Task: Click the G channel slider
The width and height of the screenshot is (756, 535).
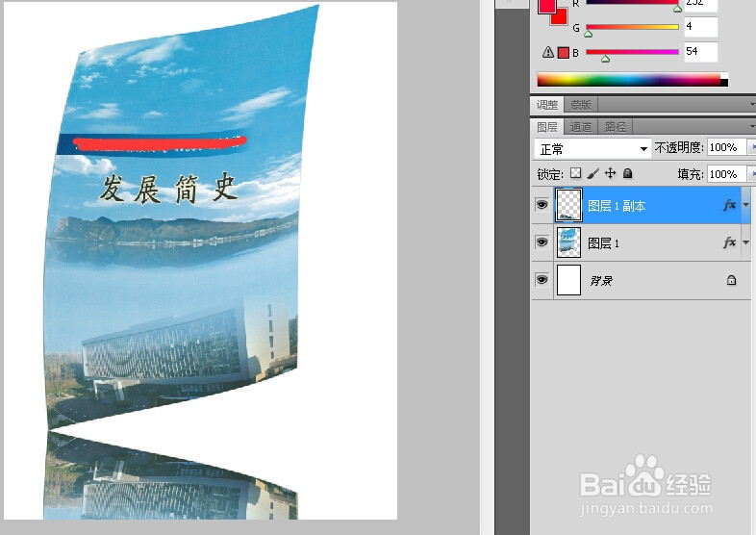Action: point(632,27)
